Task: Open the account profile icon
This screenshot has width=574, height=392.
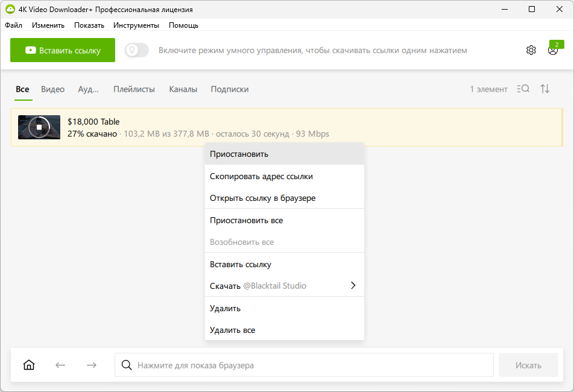Action: [553, 51]
